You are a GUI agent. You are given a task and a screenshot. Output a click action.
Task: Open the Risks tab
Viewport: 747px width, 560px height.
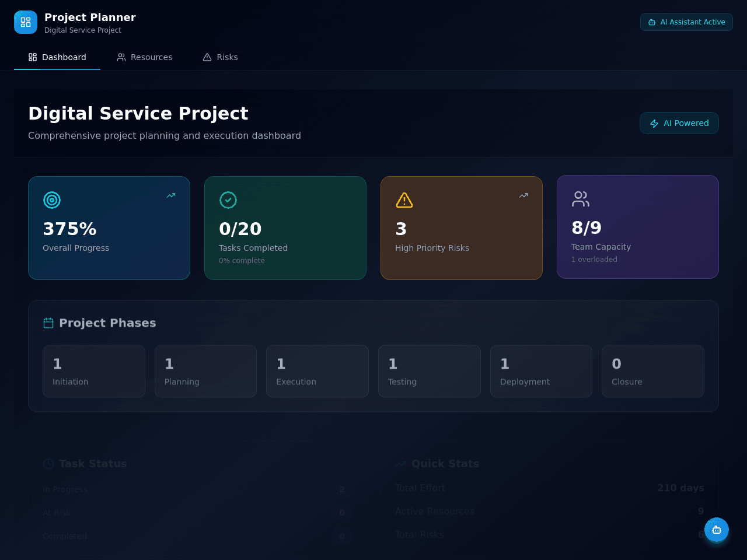220,57
